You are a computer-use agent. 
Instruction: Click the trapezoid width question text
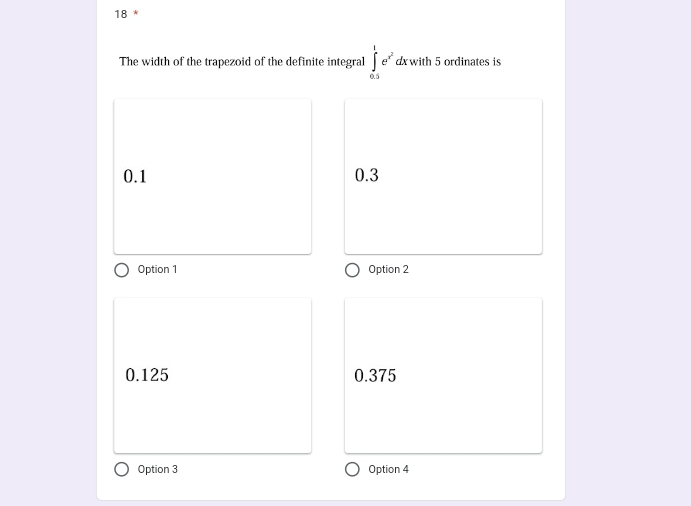coord(310,62)
